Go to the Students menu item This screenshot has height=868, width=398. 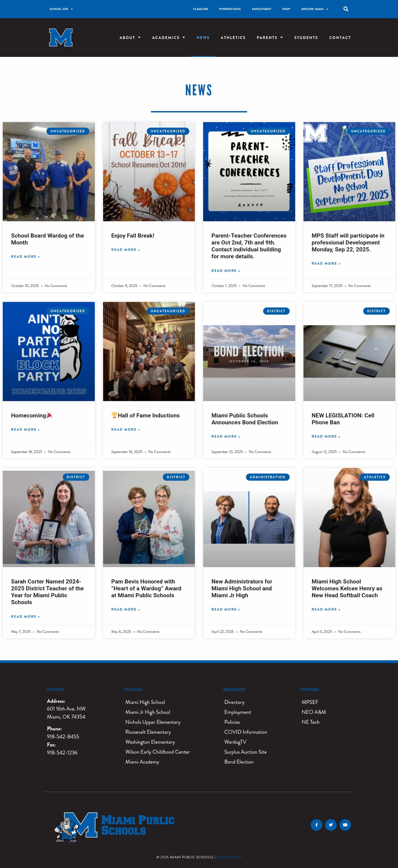(x=306, y=38)
